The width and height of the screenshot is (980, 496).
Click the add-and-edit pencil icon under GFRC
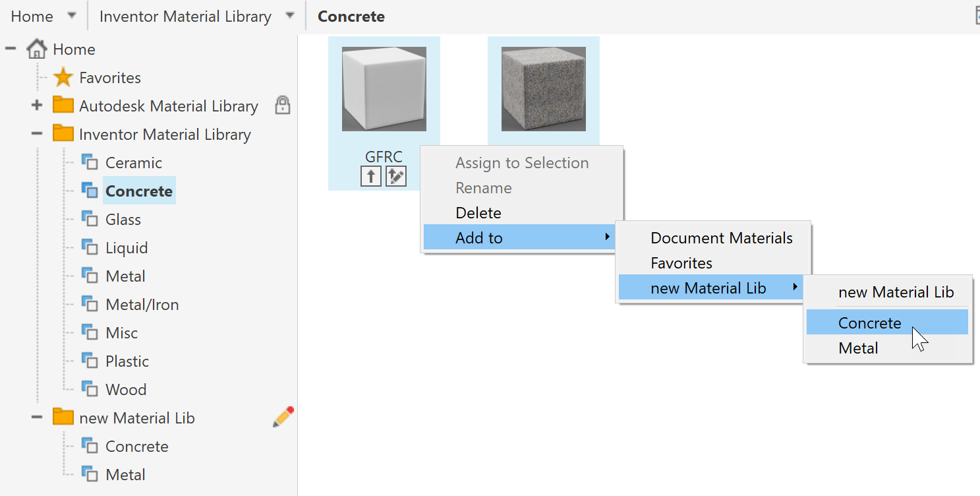coord(395,176)
